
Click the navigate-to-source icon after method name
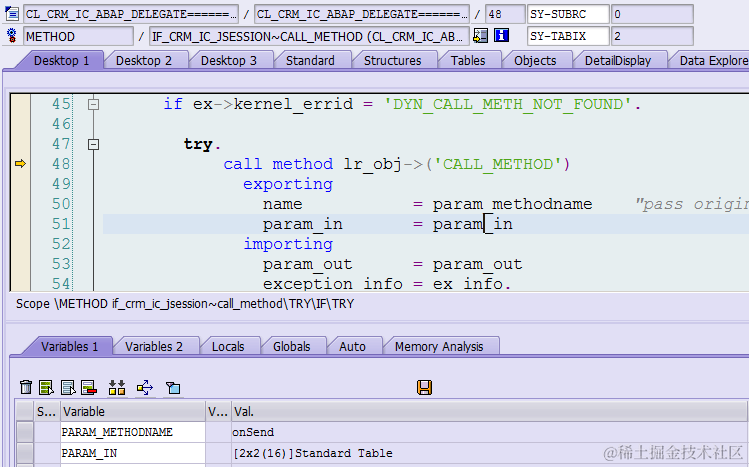[x=481, y=35]
